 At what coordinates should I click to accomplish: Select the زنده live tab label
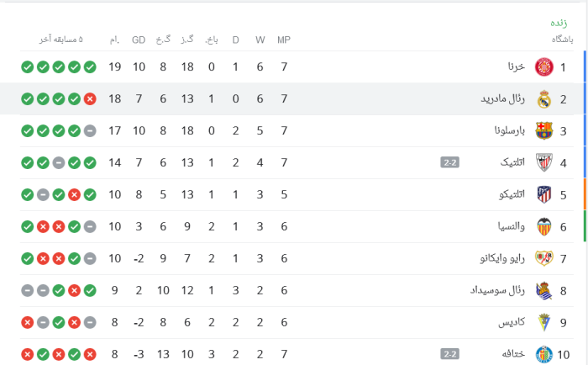[559, 23]
